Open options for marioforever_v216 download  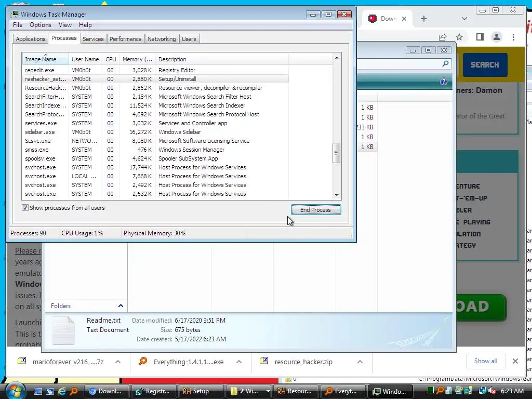118,362
